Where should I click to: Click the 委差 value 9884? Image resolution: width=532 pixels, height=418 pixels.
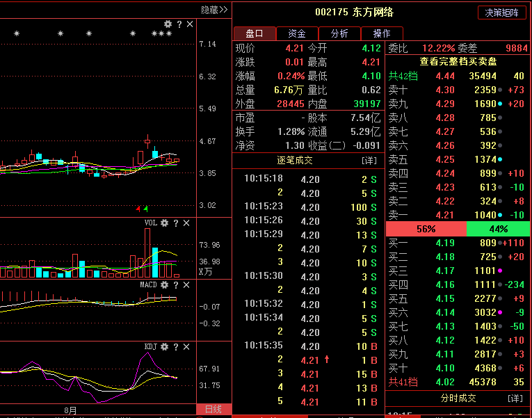click(517, 48)
